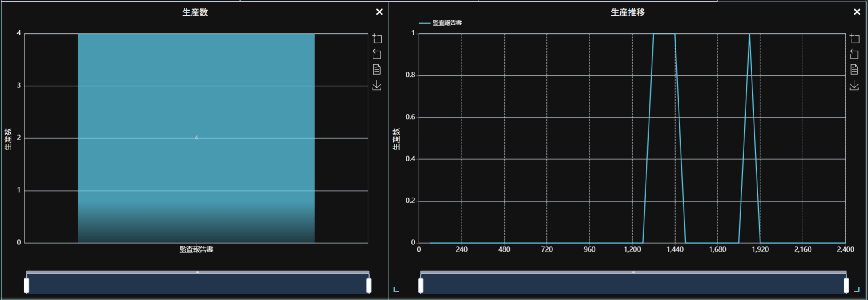Open data view for 生産推移 chart
This screenshot has width=868, height=300.
coord(854,70)
